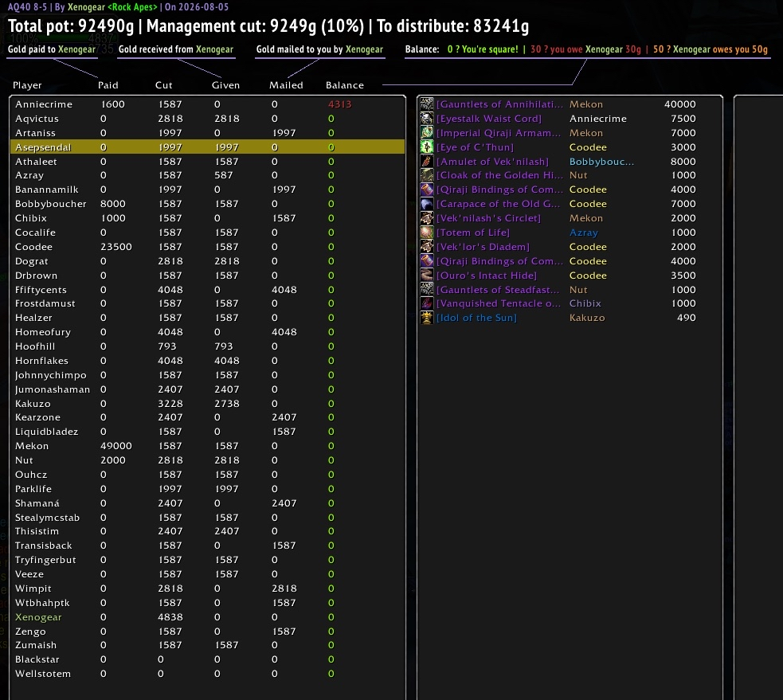Select the Anniecrime player row
Viewport: 783px width, 700px height.
(207, 104)
